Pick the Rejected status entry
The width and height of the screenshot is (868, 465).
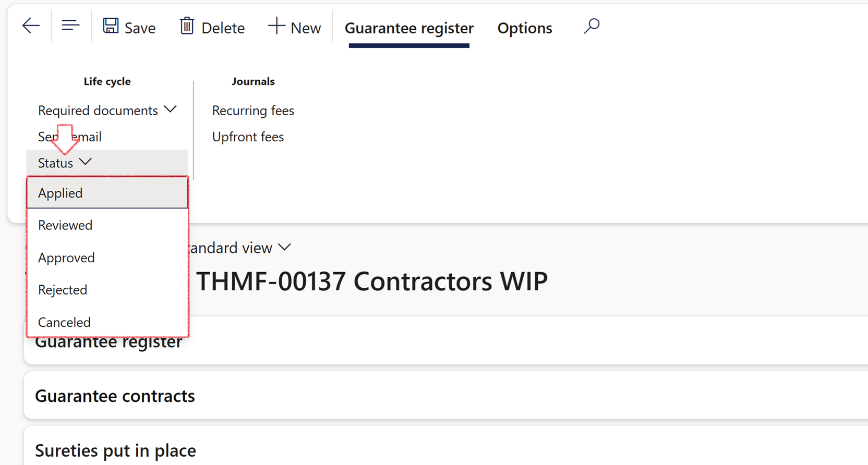tap(63, 290)
